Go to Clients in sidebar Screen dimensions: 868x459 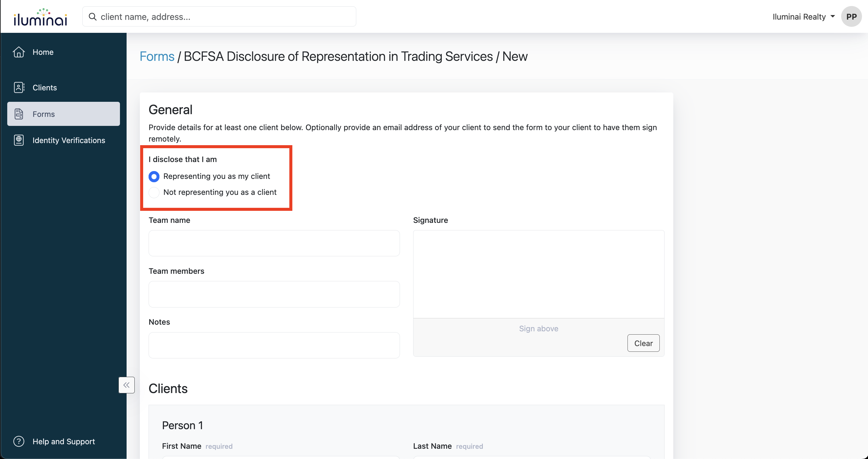tap(45, 88)
